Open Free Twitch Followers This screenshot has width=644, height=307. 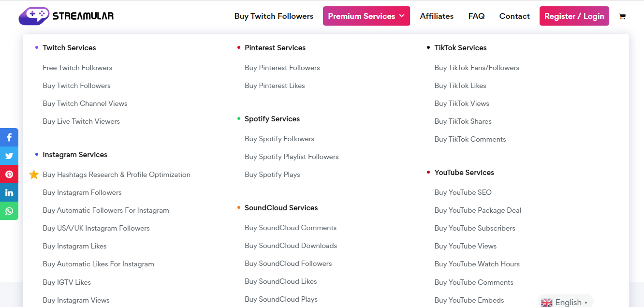coord(77,68)
